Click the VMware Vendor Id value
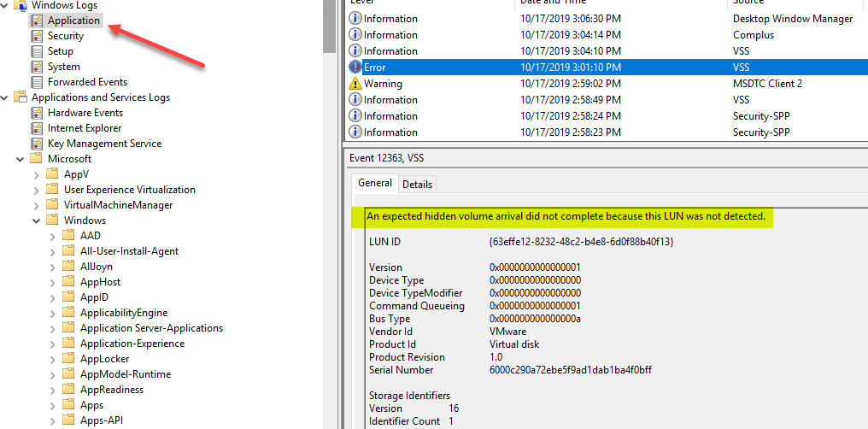This screenshot has width=868, height=429. click(508, 332)
